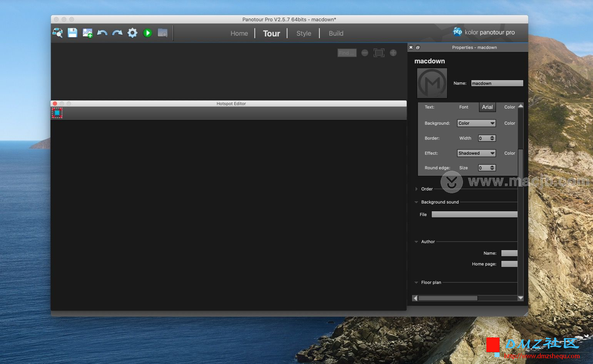Collapse the Floor plan section
The width and height of the screenshot is (593, 364).
pyautogui.click(x=416, y=282)
